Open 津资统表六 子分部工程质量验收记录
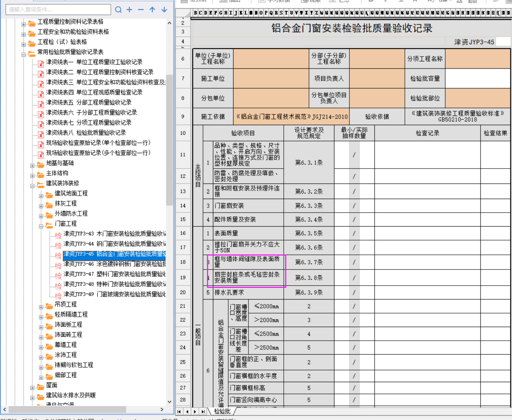This screenshot has width=512, height=420. click(91, 112)
